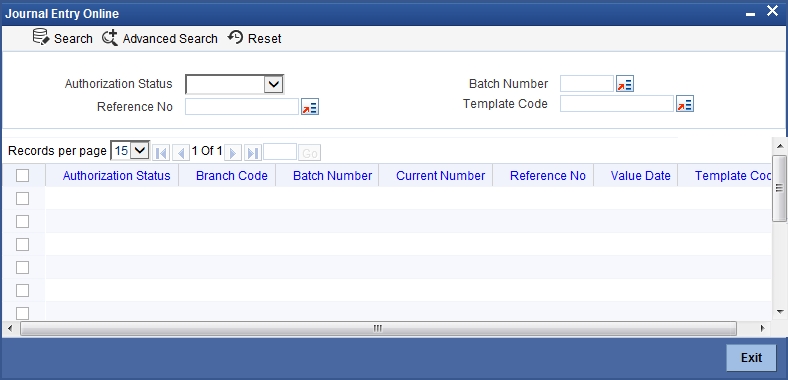Focus the Template Code input field

tap(617, 104)
